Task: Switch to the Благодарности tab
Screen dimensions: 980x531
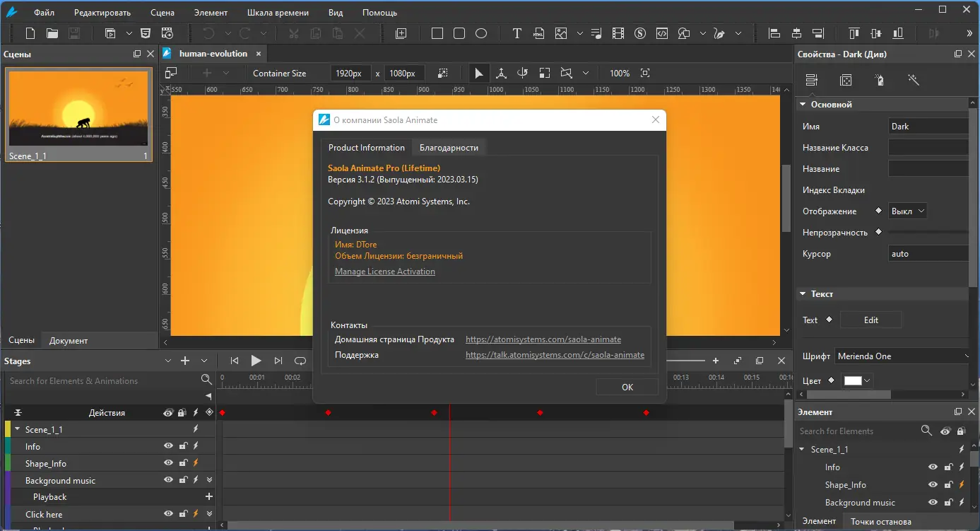Action: (x=449, y=148)
